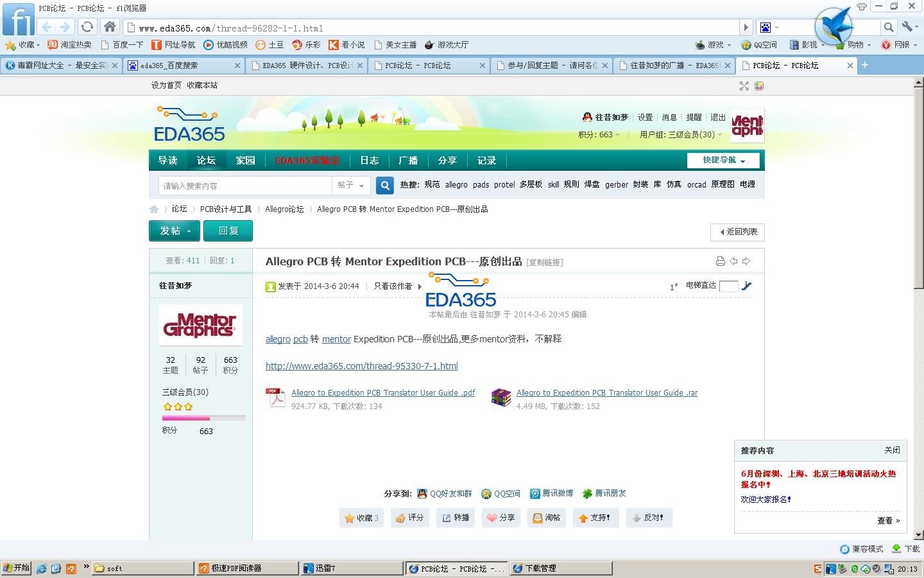
Task: Open the browser wrench tools menu
Action: coord(907,27)
